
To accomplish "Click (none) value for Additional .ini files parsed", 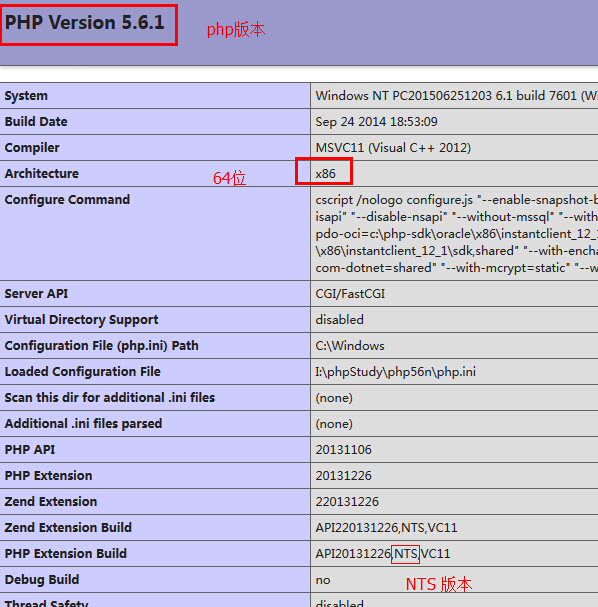I will (x=334, y=424).
